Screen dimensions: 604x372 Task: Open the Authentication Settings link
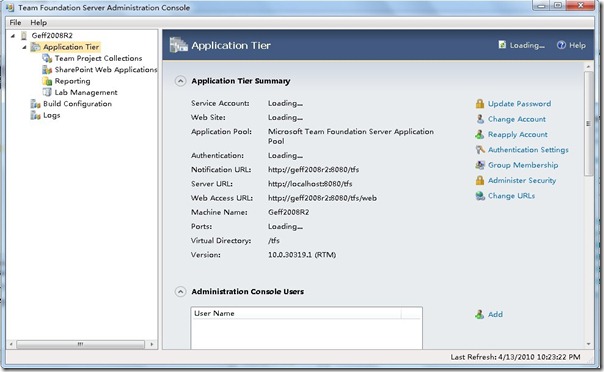528,149
